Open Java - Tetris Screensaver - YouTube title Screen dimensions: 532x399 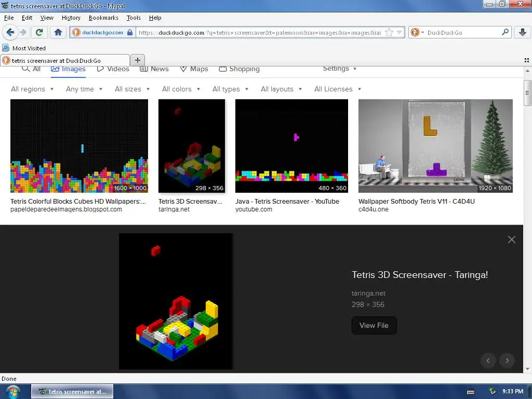[287, 201]
